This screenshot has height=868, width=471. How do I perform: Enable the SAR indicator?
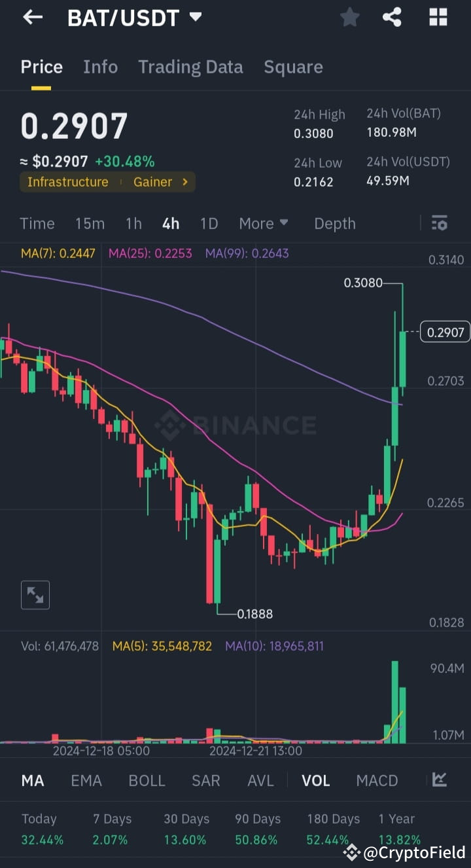pos(205,780)
